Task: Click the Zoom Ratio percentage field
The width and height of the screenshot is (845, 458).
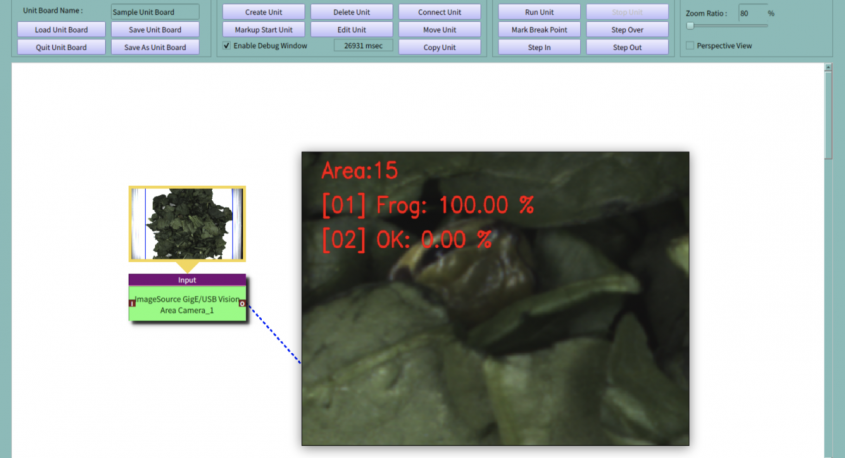Action: point(750,12)
